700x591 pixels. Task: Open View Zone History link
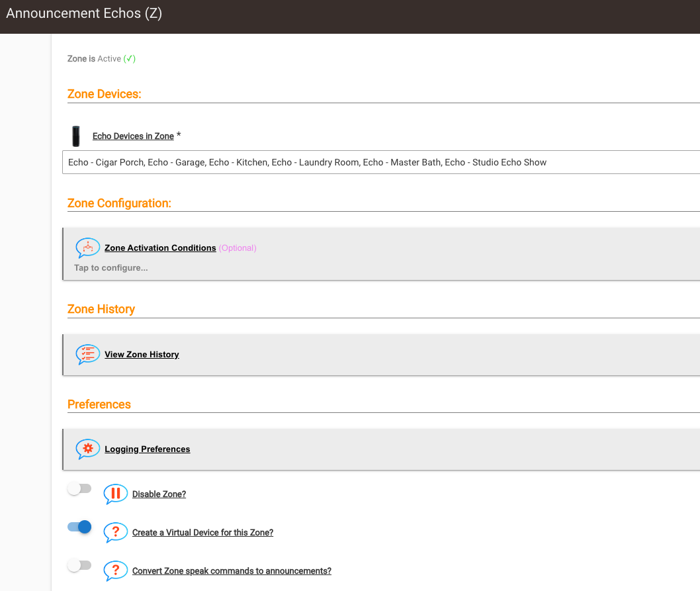click(x=142, y=354)
